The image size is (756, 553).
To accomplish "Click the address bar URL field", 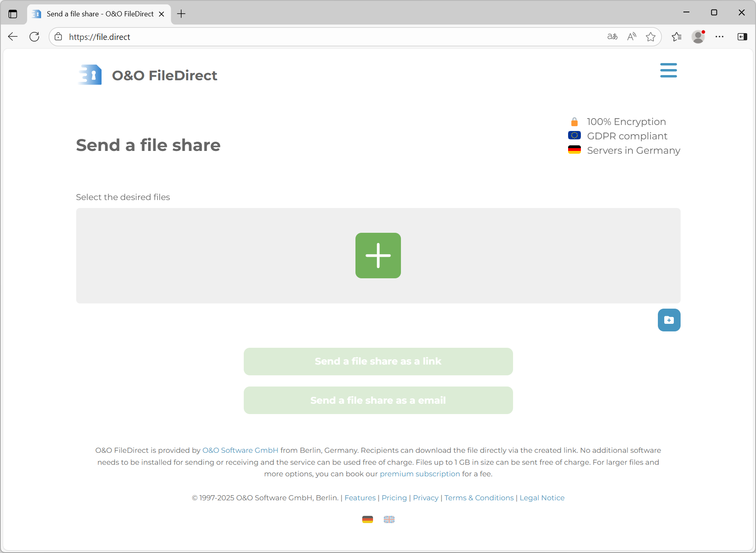I will [319, 37].
